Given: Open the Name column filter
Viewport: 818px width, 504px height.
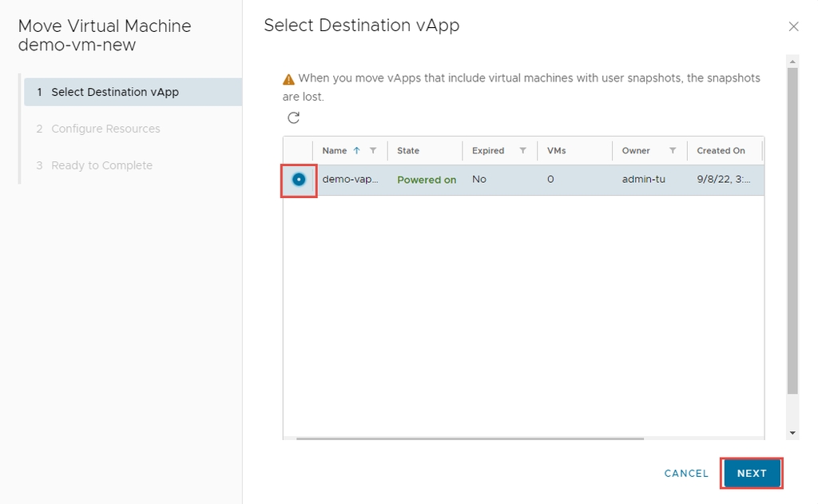Looking at the screenshot, I should 373,151.
